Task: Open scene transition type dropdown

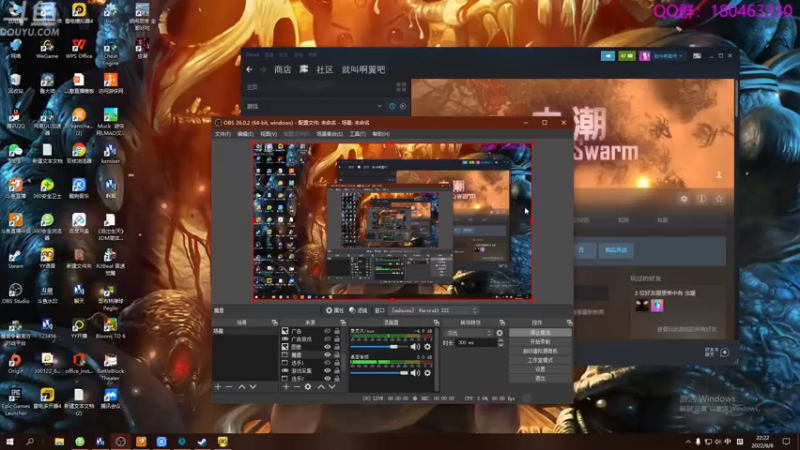Action: [x=468, y=333]
